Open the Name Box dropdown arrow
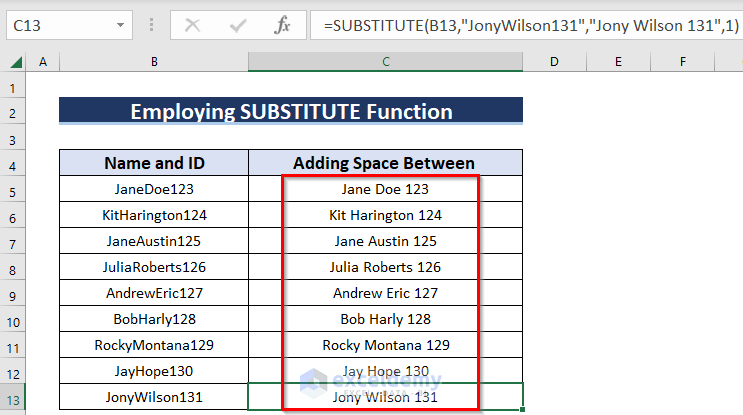 pos(121,24)
